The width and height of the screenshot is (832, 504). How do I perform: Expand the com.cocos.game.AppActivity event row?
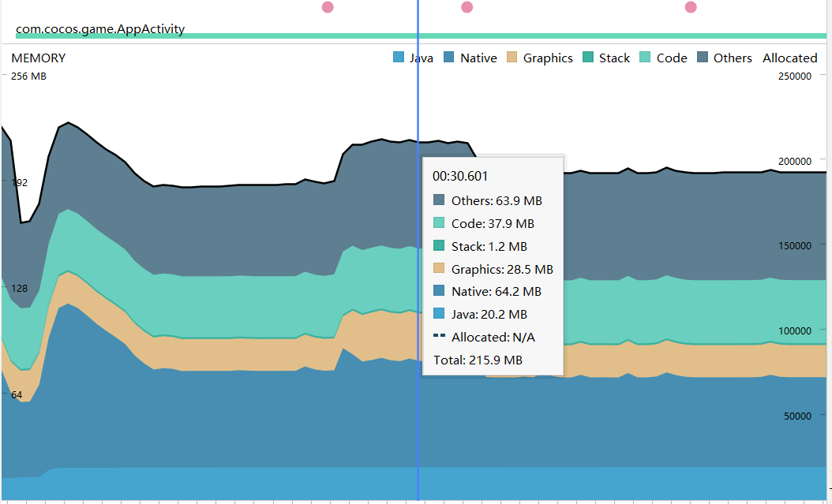(99, 28)
